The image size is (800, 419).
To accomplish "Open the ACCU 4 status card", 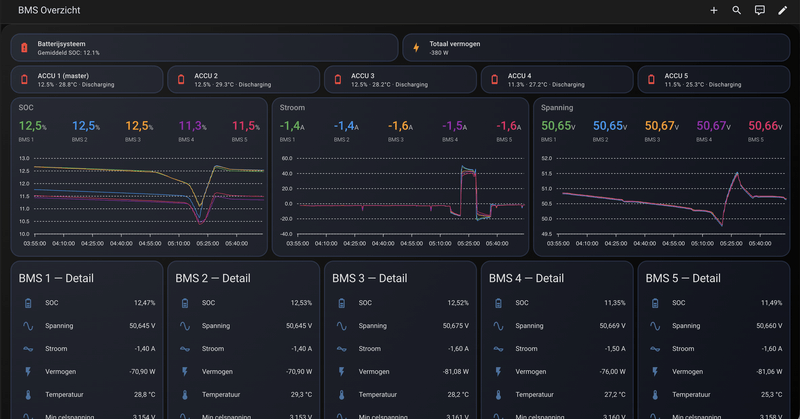I will [557, 80].
